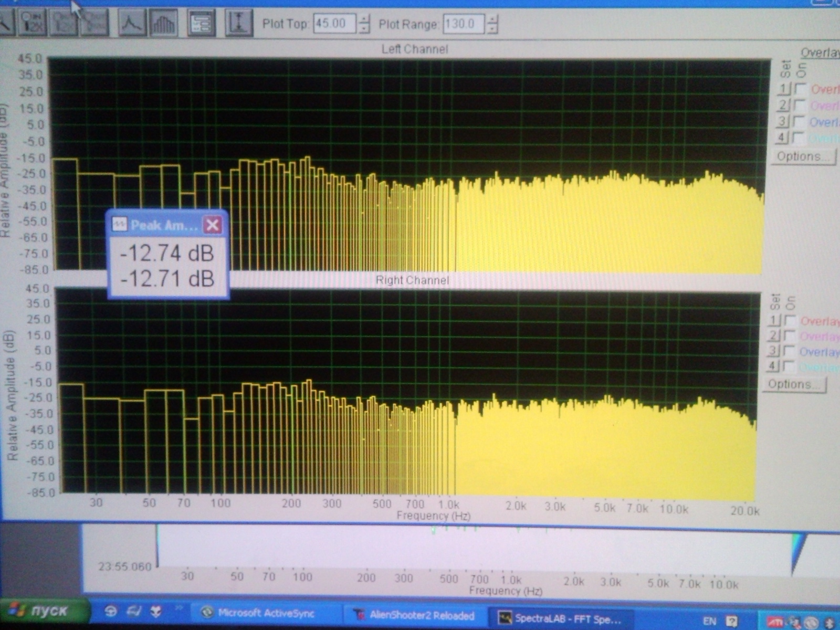Open the plot settings list icon
Screen dimensions: 840x630
202,24
